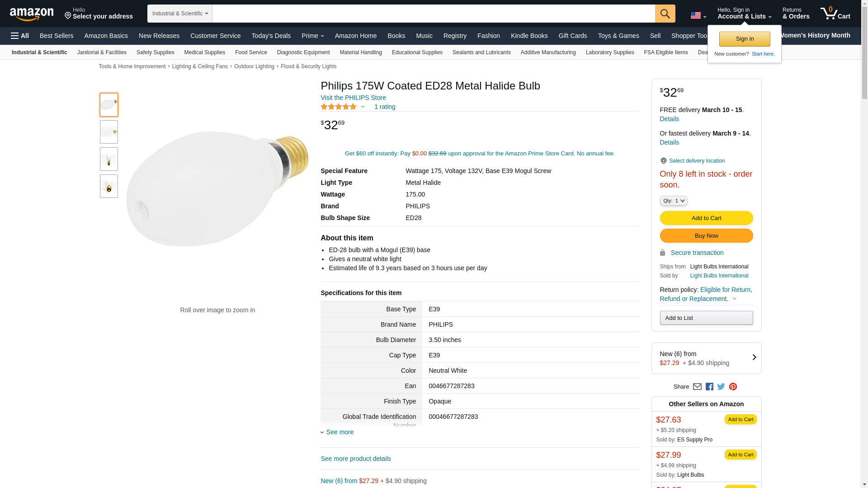This screenshot has width=868, height=488.
Task: Share product on Pinterest
Action: point(733,387)
